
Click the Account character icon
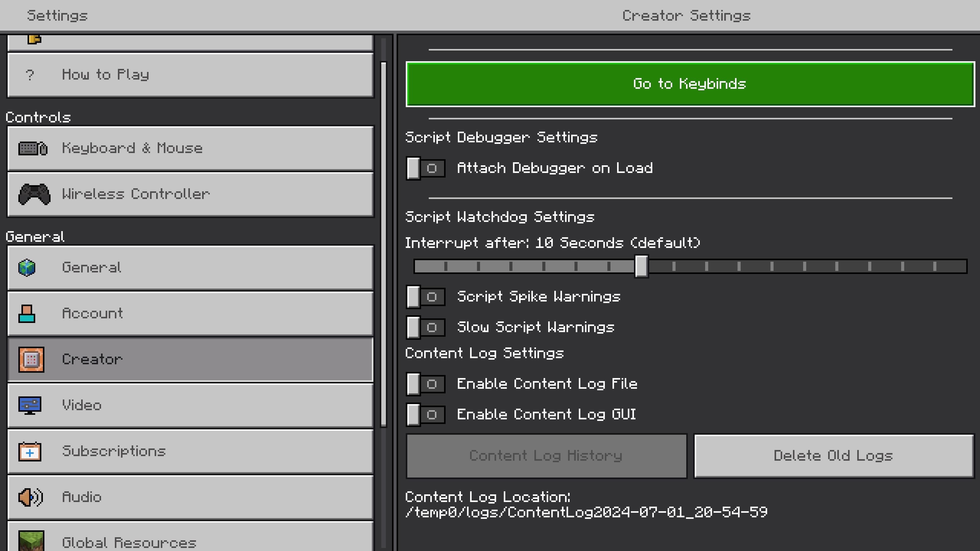pyautogui.click(x=27, y=314)
